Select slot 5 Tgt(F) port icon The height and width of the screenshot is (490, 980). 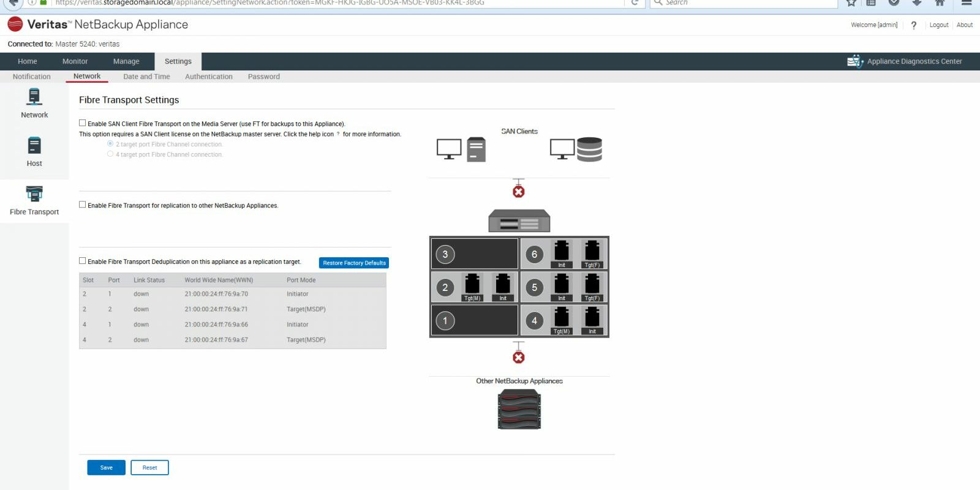pyautogui.click(x=592, y=287)
